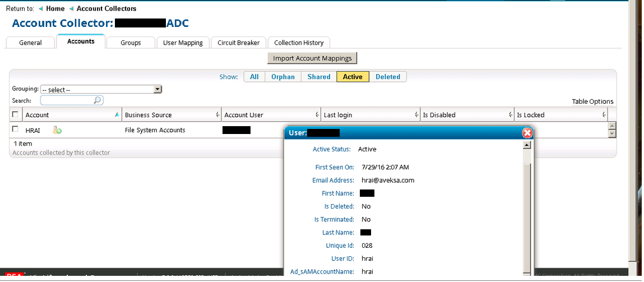Open Table Options
The width and height of the screenshot is (644, 282).
(592, 101)
